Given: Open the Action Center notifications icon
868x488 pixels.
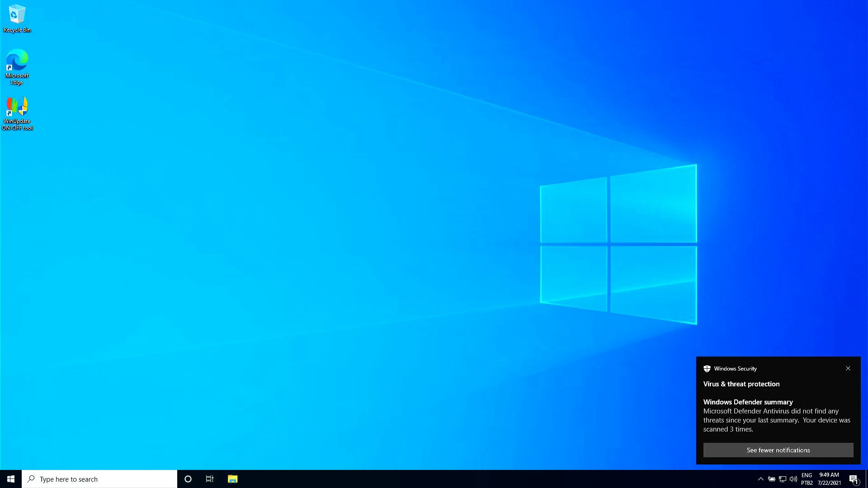Looking at the screenshot, I should 854,479.
